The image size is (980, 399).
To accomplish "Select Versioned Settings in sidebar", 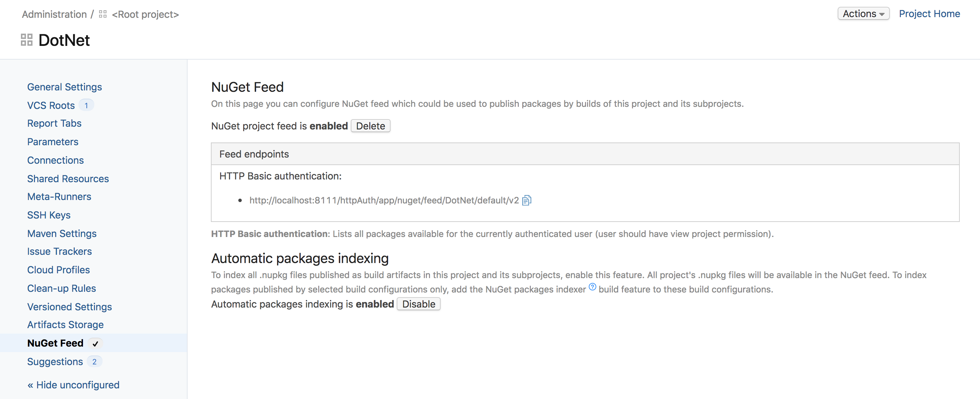I will point(69,307).
